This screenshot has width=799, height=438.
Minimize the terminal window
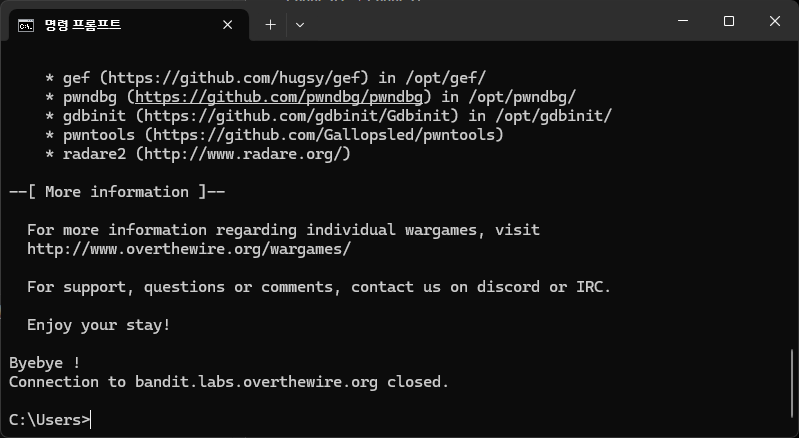coord(683,21)
